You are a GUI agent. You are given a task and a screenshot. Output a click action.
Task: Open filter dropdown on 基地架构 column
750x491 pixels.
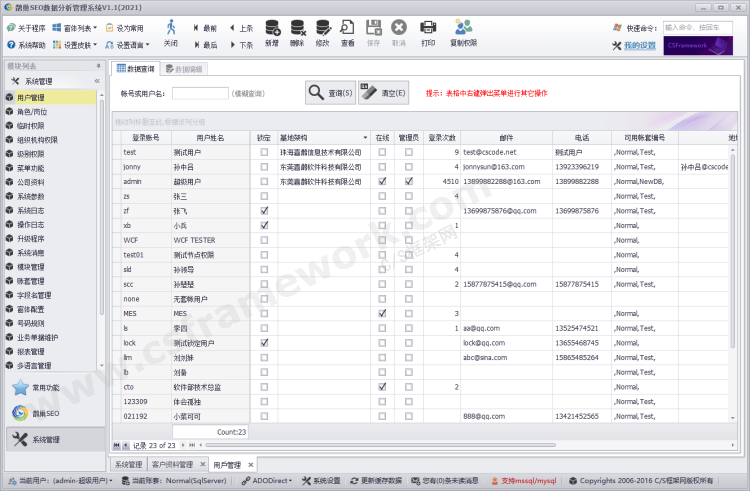point(365,138)
